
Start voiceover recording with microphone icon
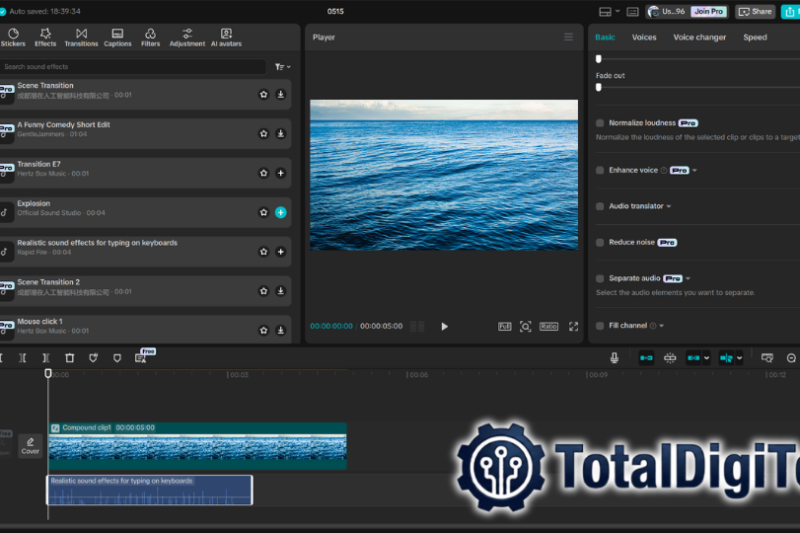click(614, 358)
